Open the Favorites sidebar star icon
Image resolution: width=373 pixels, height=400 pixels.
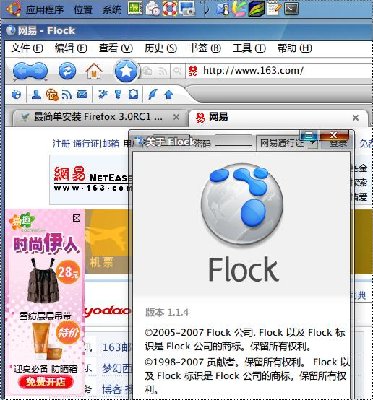[x=102, y=95]
